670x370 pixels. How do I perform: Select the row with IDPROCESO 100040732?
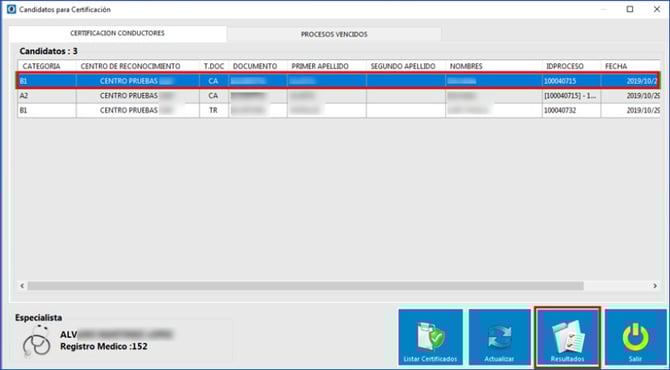tap(339, 110)
